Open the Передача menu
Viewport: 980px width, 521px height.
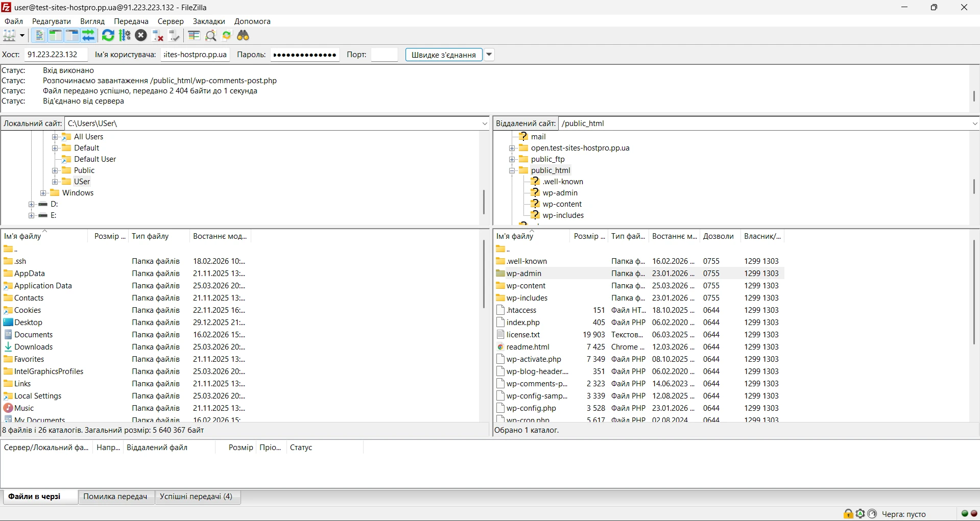(131, 21)
